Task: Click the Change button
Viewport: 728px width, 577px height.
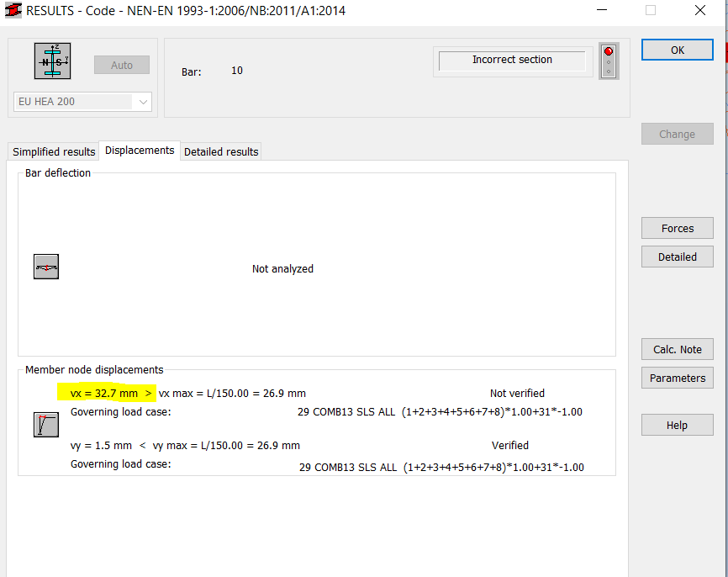Action: (677, 133)
